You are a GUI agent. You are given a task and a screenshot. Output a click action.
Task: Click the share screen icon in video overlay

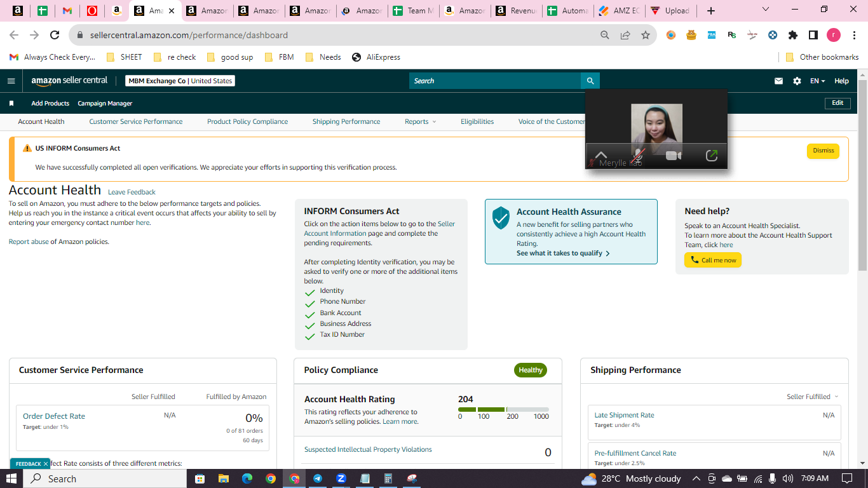pos(712,155)
